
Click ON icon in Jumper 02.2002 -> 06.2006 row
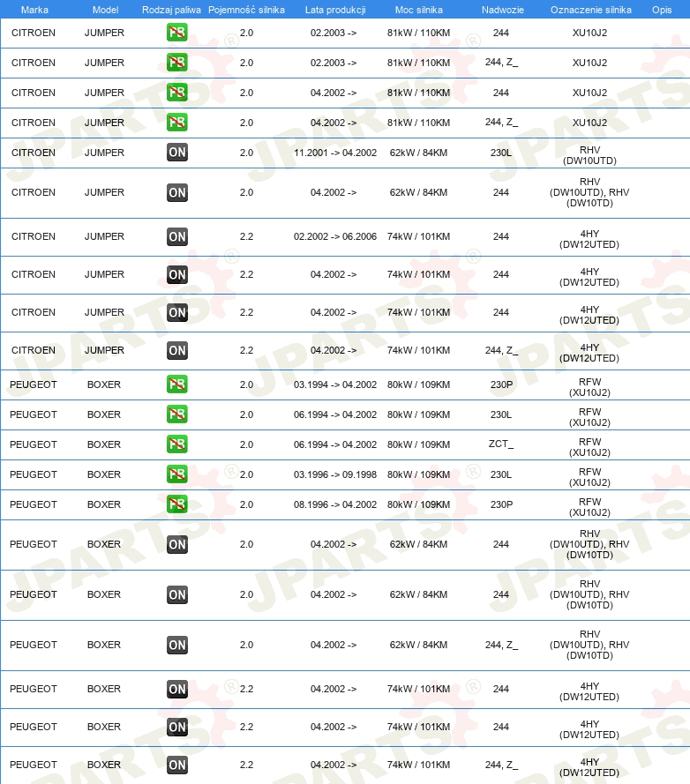(x=177, y=236)
